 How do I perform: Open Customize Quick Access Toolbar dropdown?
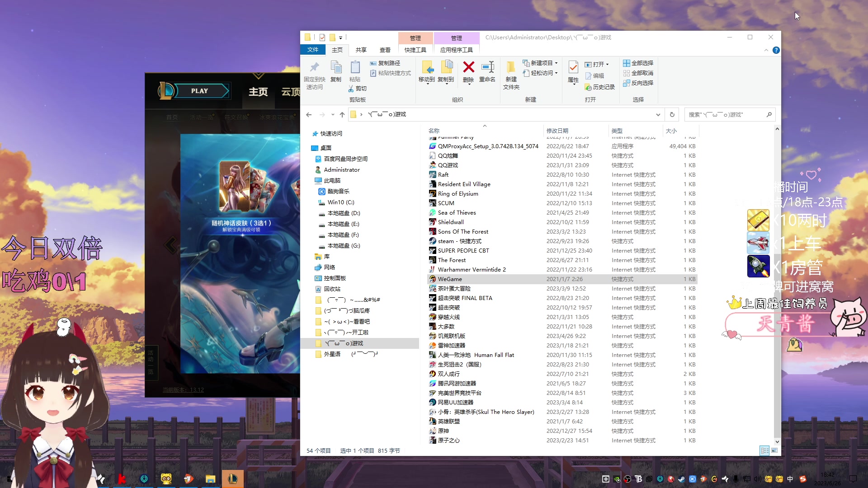point(341,38)
